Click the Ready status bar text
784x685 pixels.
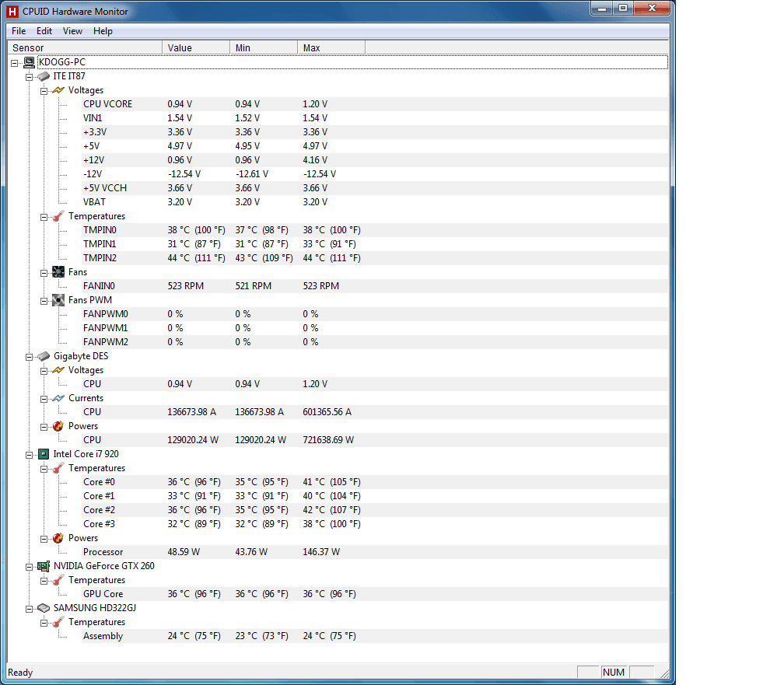point(20,673)
